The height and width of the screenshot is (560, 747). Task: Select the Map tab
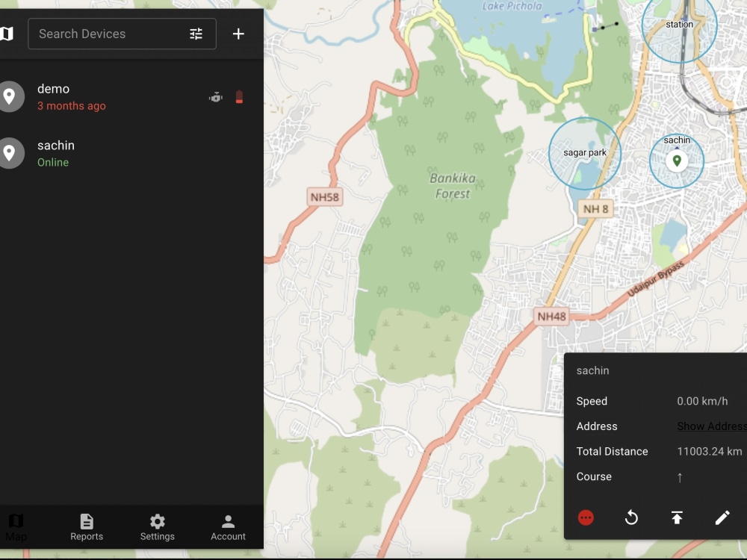pos(16,526)
